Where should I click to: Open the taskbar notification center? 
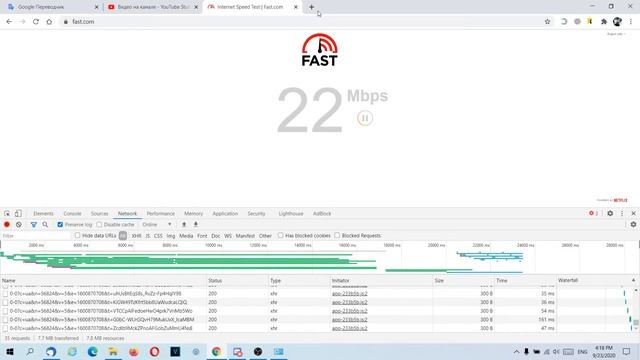click(627, 351)
